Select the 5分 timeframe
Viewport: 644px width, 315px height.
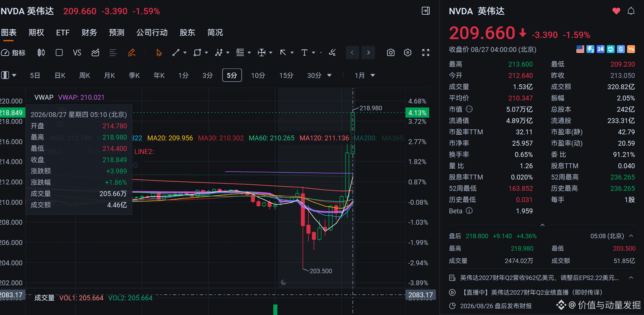click(x=232, y=75)
